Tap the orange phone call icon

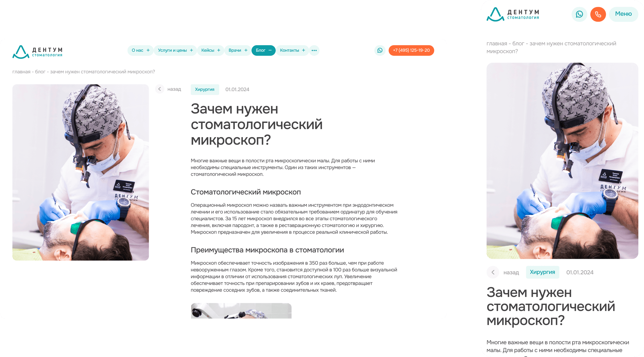coord(598,14)
